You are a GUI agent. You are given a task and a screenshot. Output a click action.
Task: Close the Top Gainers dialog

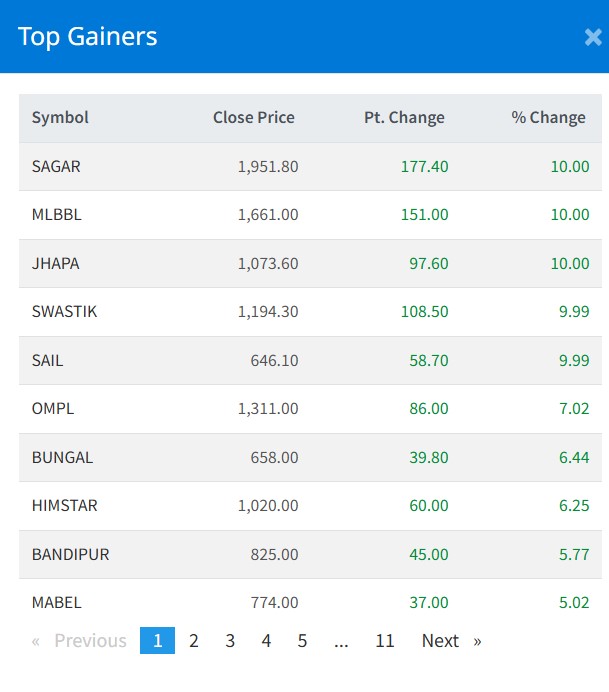tap(592, 38)
